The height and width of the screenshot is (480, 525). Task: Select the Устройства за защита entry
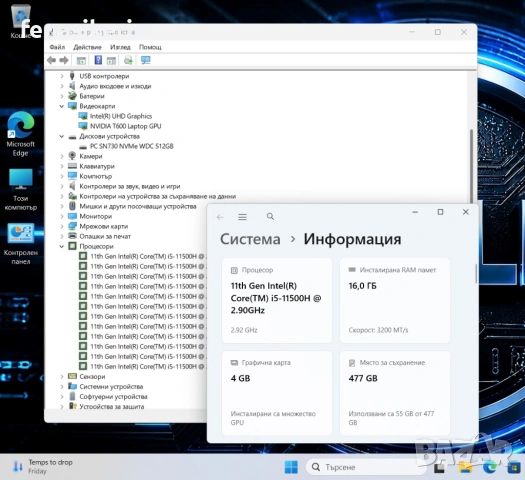112,407
